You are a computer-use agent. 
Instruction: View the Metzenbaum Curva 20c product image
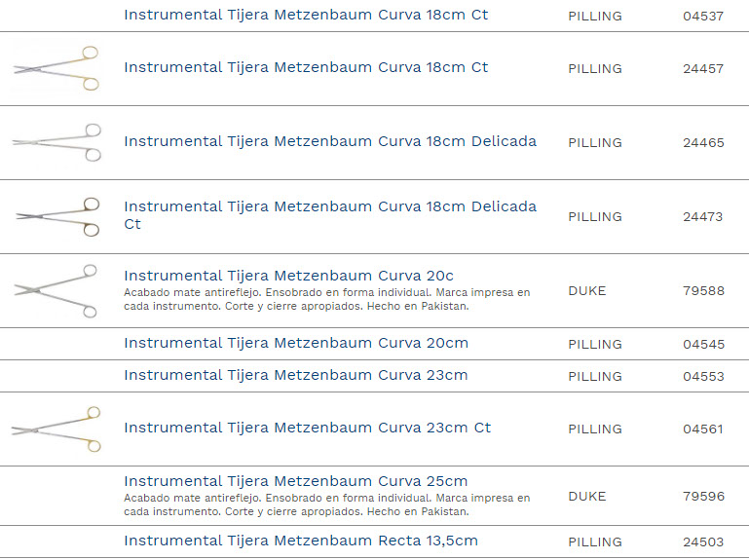[56, 290]
